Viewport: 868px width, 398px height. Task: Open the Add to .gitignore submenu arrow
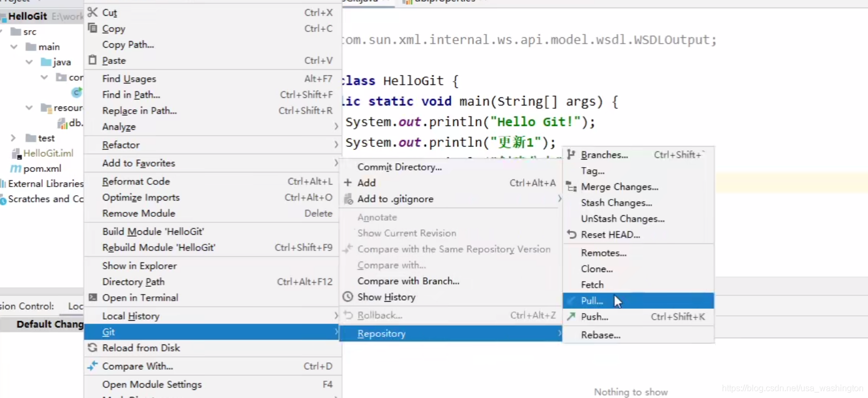[x=559, y=199]
